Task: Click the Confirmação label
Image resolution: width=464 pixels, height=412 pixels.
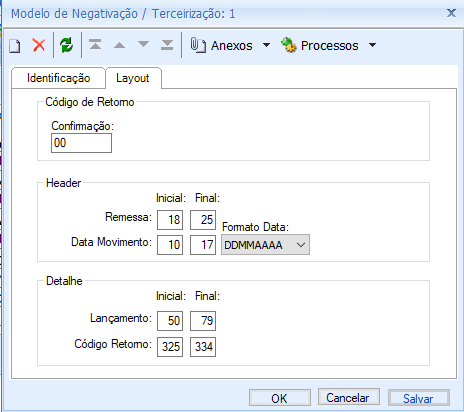Action: point(82,126)
